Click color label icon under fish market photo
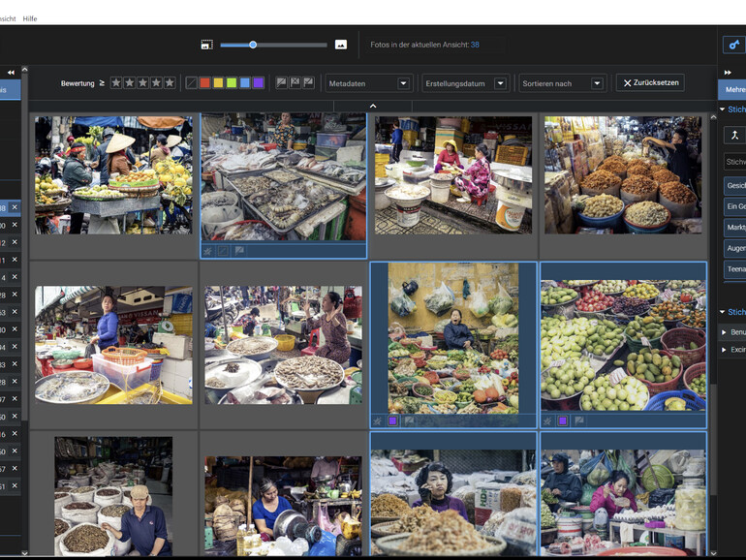The height and width of the screenshot is (560, 746). coord(223,250)
